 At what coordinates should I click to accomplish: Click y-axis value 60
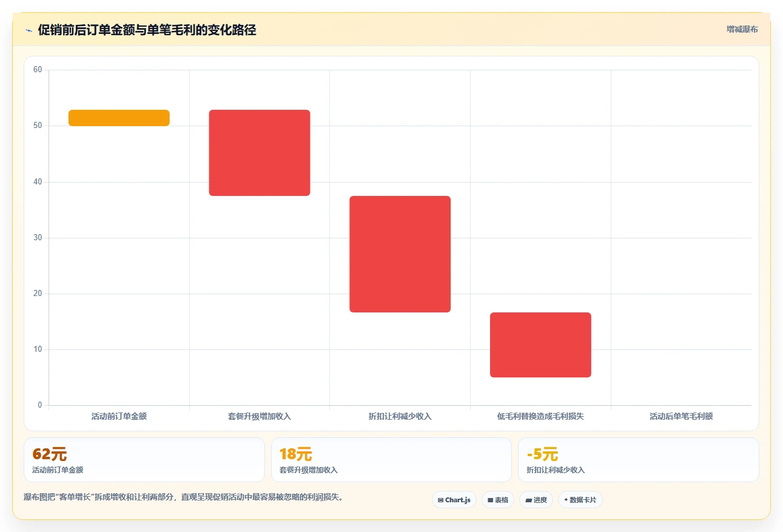[x=38, y=70]
